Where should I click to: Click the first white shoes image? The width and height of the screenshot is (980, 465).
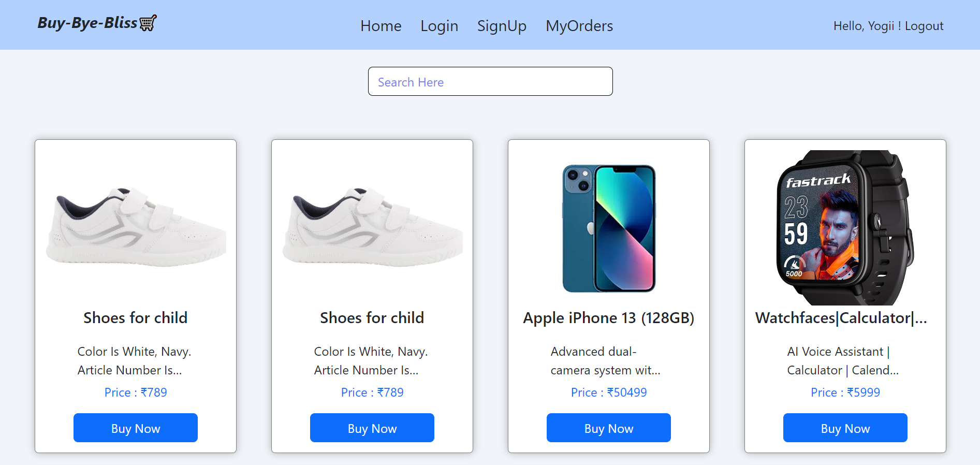[x=135, y=228]
